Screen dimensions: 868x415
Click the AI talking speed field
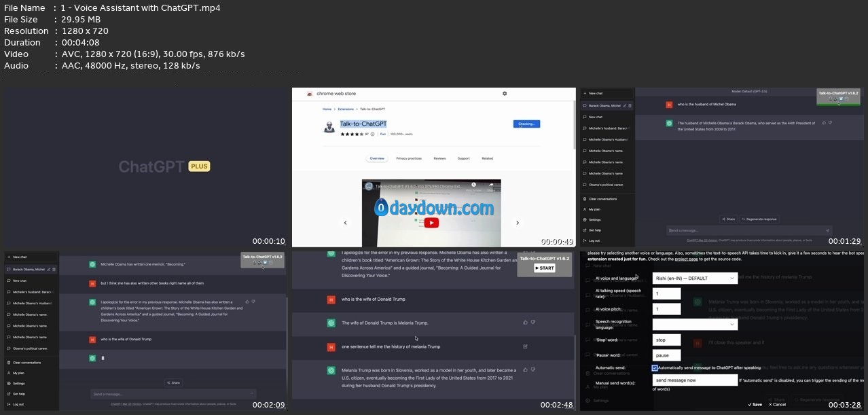click(x=666, y=293)
